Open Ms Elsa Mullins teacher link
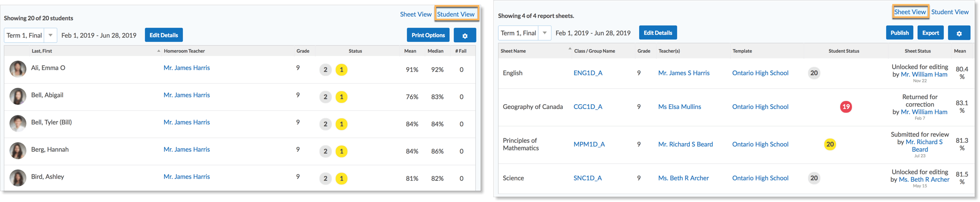The height and width of the screenshot is (202, 980). pos(679,107)
